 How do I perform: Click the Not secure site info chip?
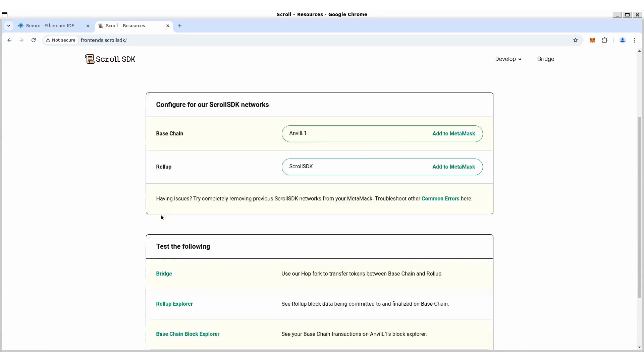click(x=61, y=40)
